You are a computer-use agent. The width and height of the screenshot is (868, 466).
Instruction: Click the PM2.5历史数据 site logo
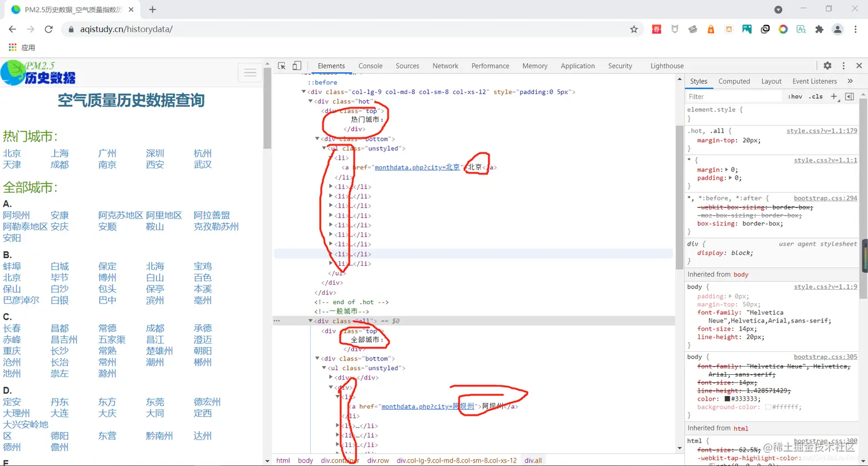(x=38, y=72)
